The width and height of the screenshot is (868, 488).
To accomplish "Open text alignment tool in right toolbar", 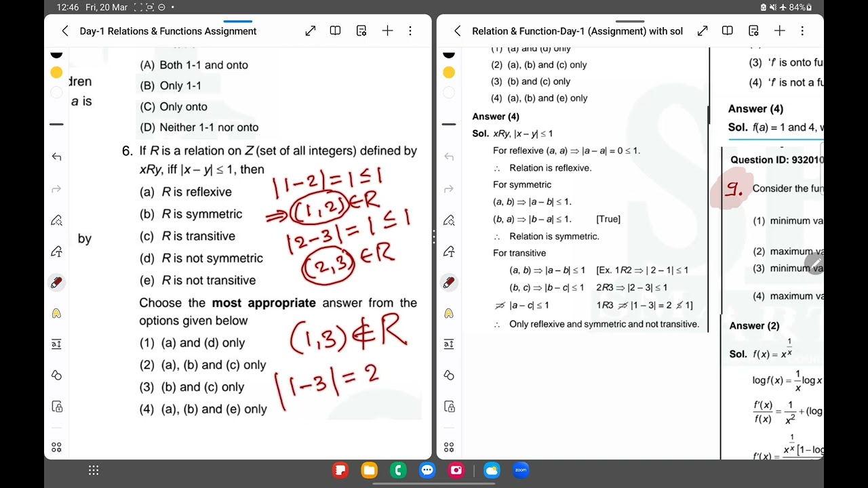I will point(448,344).
